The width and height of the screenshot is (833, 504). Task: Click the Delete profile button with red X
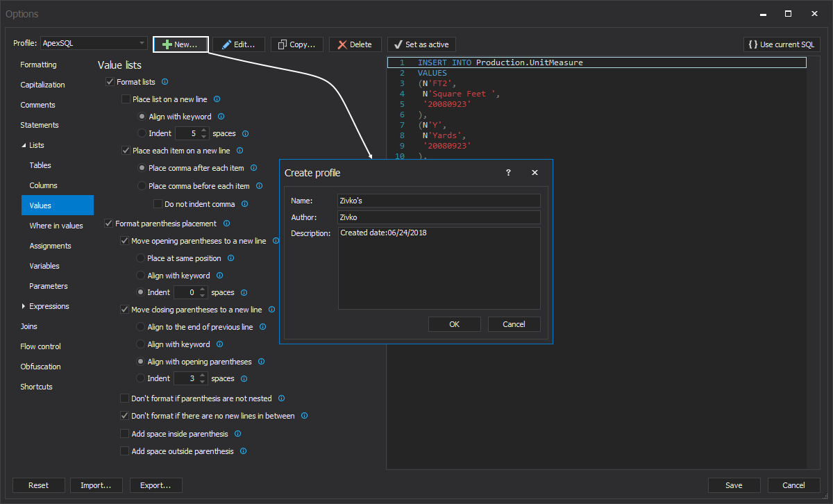[355, 44]
